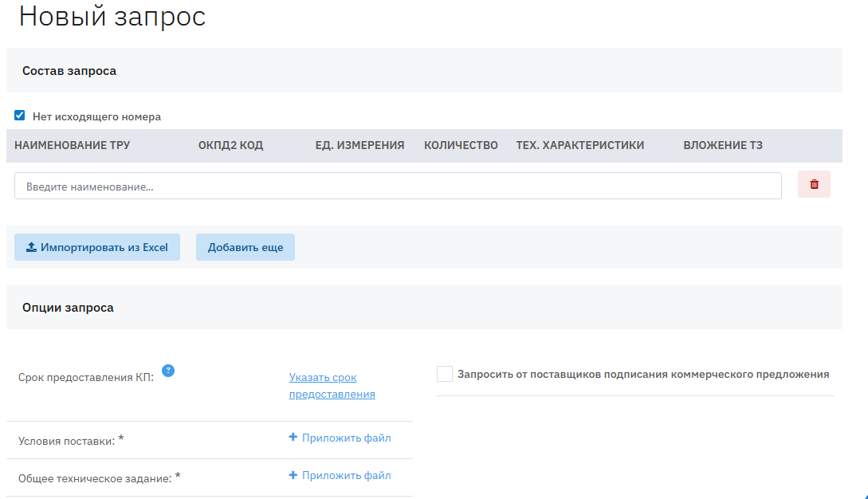Click the Вложение ТЗ column header
The image size is (868, 499).
pyautogui.click(x=722, y=145)
